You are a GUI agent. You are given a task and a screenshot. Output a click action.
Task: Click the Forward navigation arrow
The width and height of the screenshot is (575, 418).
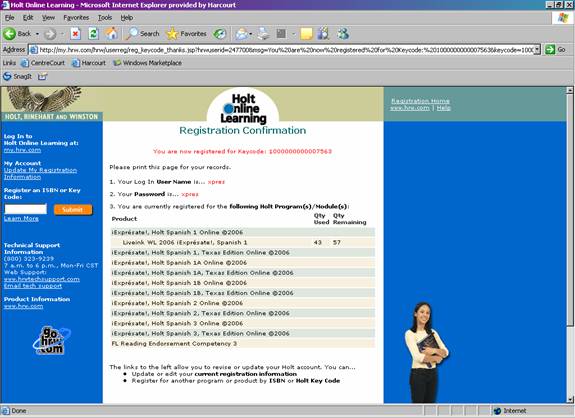coord(50,34)
